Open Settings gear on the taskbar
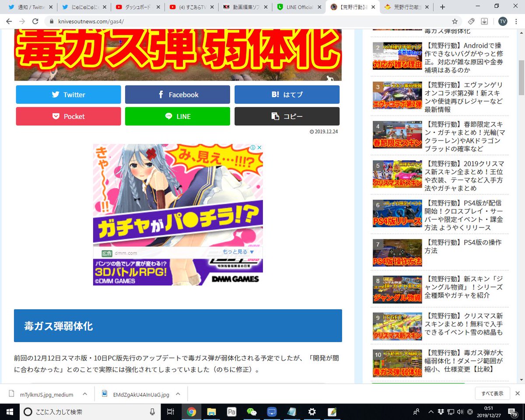The height and width of the screenshot is (420, 525). (x=312, y=412)
